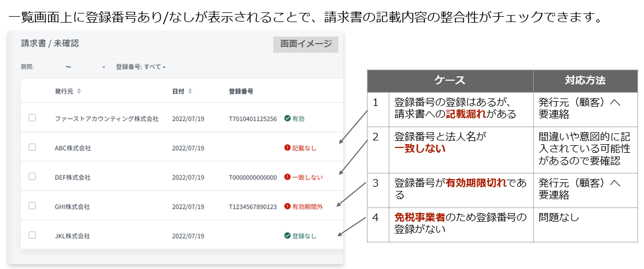644x269 pixels.
Task: Toggle the GHI株式会社 row checkbox
Action: point(32,206)
